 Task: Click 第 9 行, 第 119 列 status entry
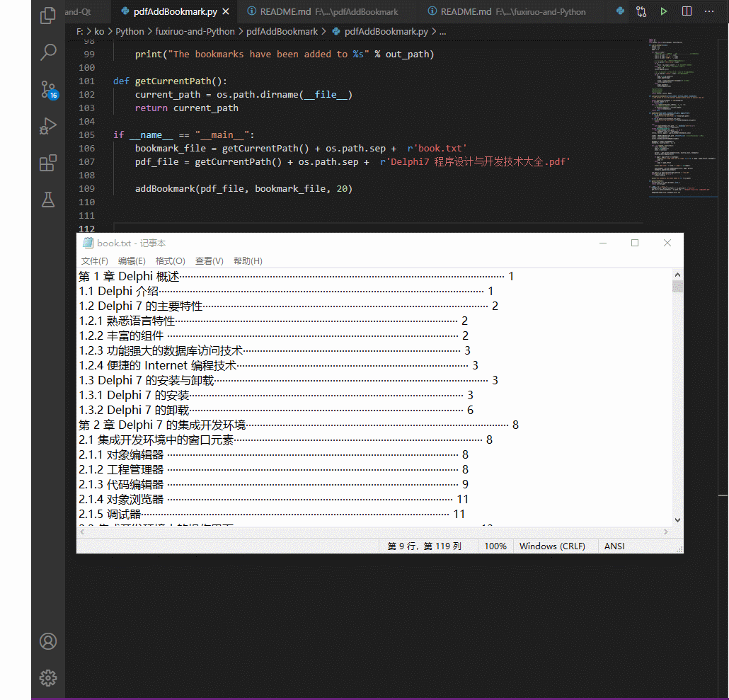coord(424,546)
